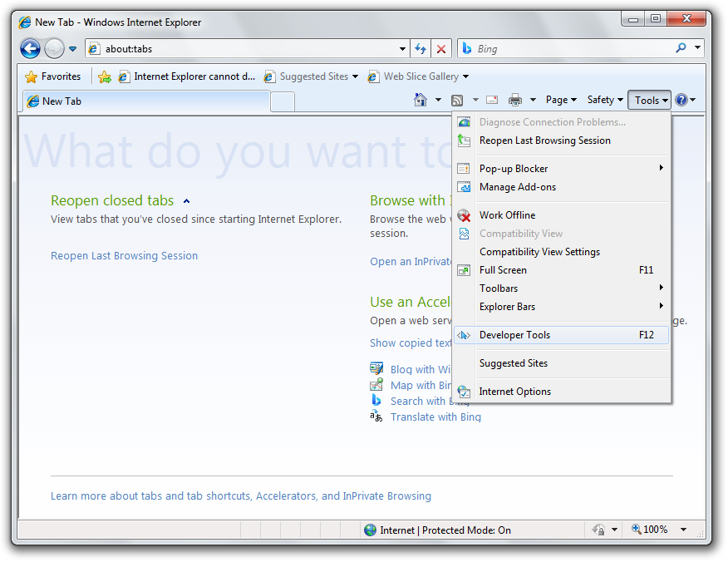Image resolution: width=728 pixels, height=562 pixels.
Task: Click the Map with Bing link
Action: 421,386
